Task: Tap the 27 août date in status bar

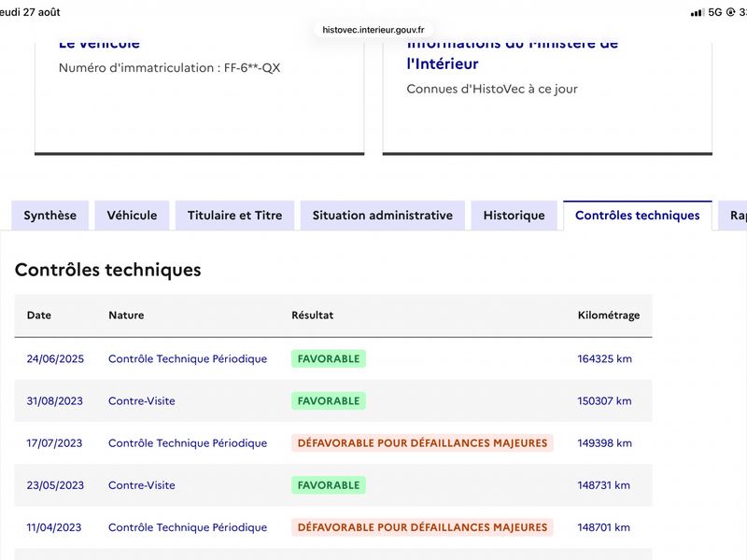Action: point(41,12)
